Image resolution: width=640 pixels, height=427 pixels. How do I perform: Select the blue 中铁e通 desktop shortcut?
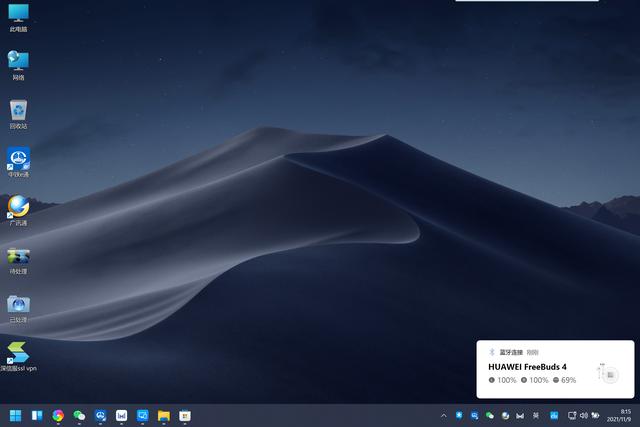[18, 162]
